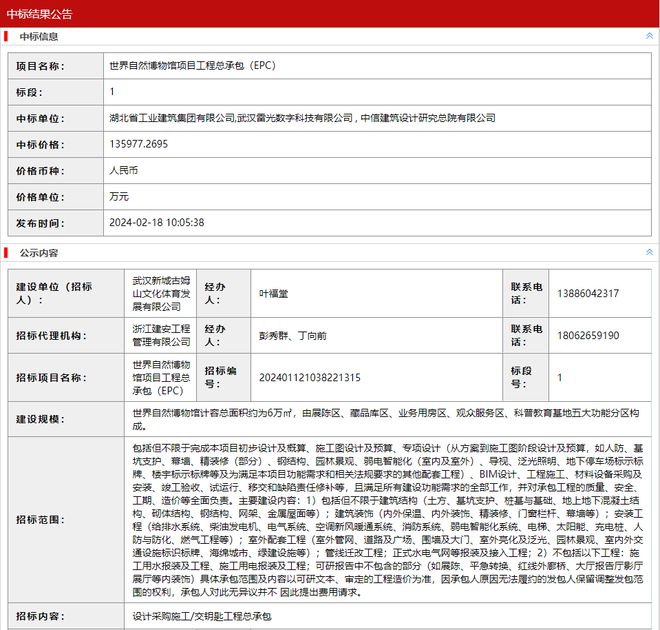This screenshot has height=630, width=660.
Task: Select the 公示内容 section heading
Action: [x=39, y=253]
